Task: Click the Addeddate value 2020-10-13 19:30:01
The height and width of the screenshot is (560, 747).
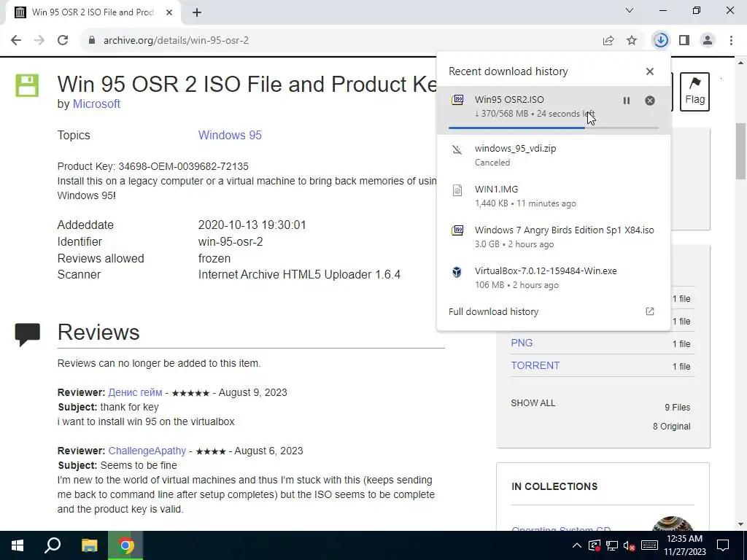Action: 252,225
